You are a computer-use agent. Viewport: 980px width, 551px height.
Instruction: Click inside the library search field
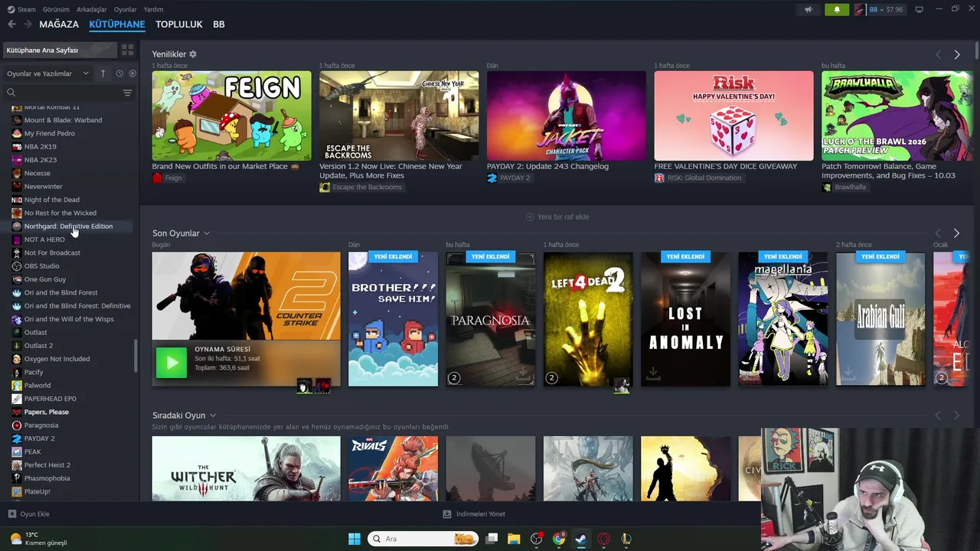coord(65,93)
